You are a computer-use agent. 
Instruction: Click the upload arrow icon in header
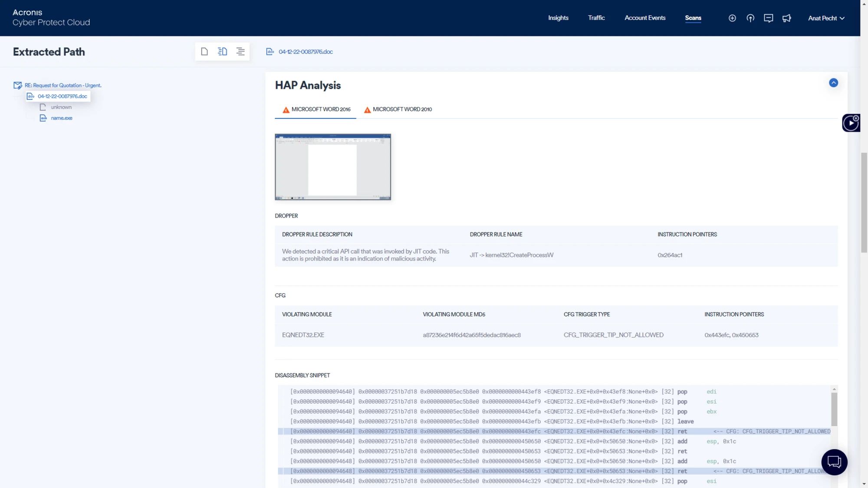pyautogui.click(x=750, y=18)
